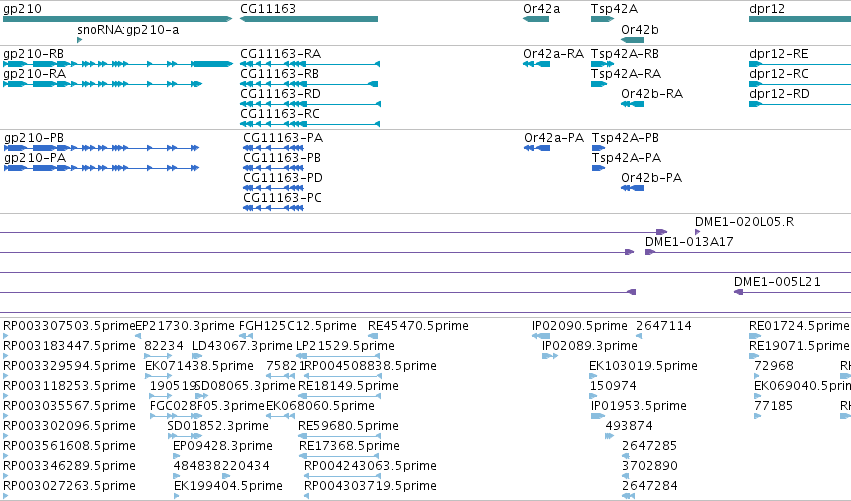Image resolution: width=851 pixels, height=501 pixels.
Task: Select transcript CG11163-RA
Action: (281, 54)
